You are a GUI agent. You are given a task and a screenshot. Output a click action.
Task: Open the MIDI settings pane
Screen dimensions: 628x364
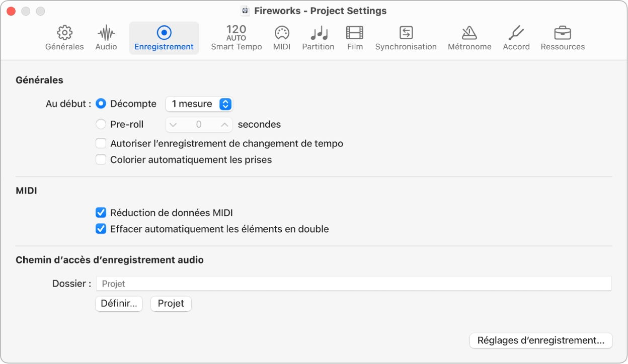(x=281, y=38)
